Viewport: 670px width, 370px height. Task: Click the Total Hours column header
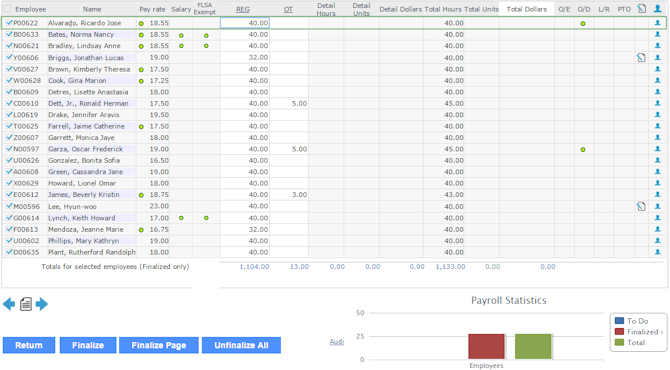click(443, 9)
